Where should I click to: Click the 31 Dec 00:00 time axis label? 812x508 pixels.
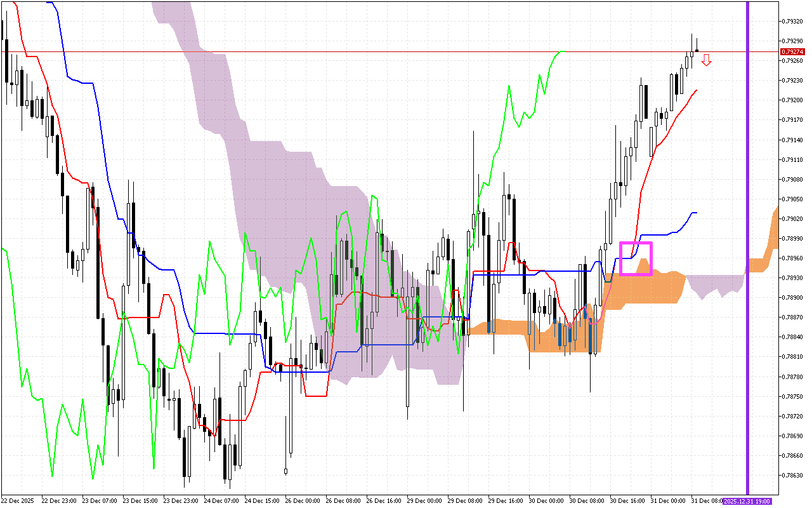667,501
